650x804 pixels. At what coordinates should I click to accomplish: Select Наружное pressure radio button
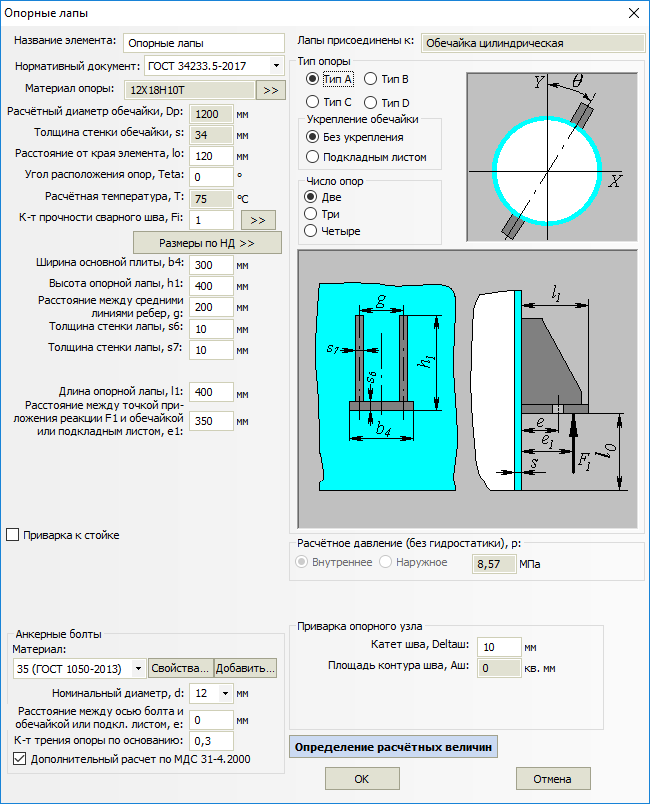385,562
